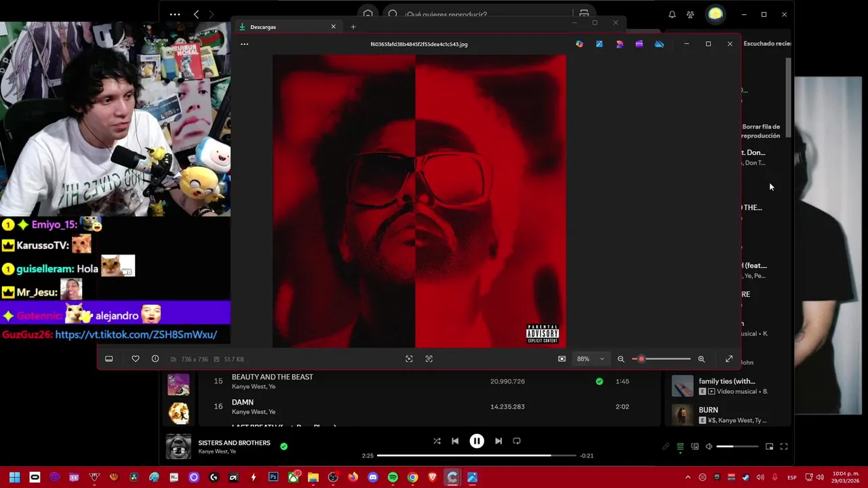Viewport: 868px width, 488px height.
Task: Open the clock and date panel
Action: tap(846, 477)
